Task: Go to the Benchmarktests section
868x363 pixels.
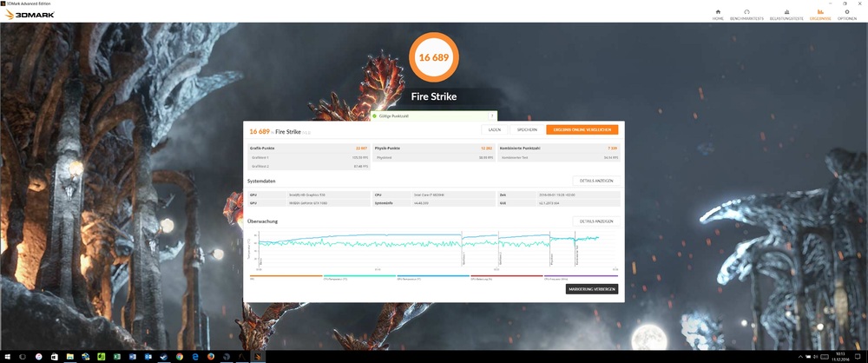Action: pos(746,14)
